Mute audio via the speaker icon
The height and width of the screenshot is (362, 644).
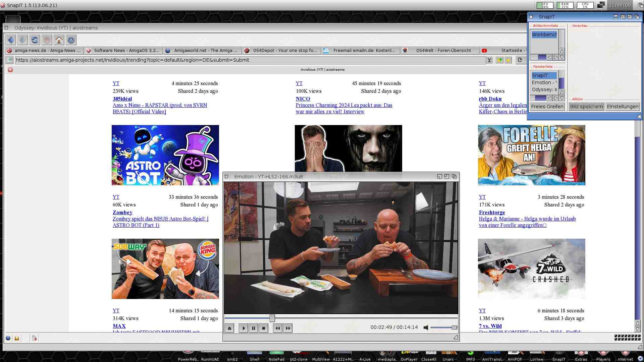426,327
